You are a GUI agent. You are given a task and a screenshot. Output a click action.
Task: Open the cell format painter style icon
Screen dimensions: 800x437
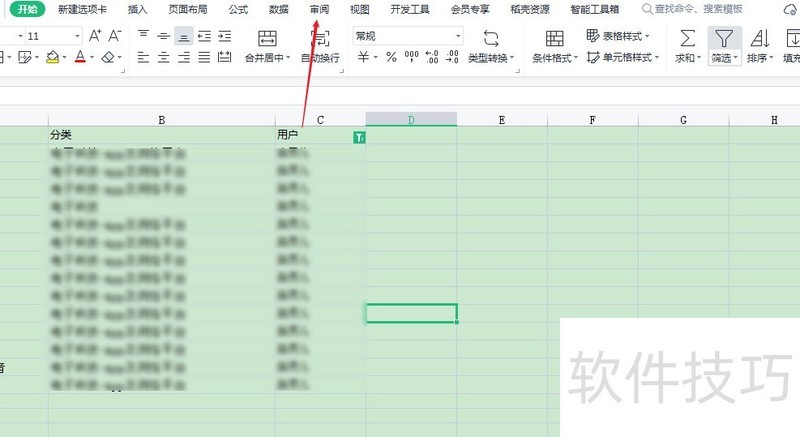point(24,57)
